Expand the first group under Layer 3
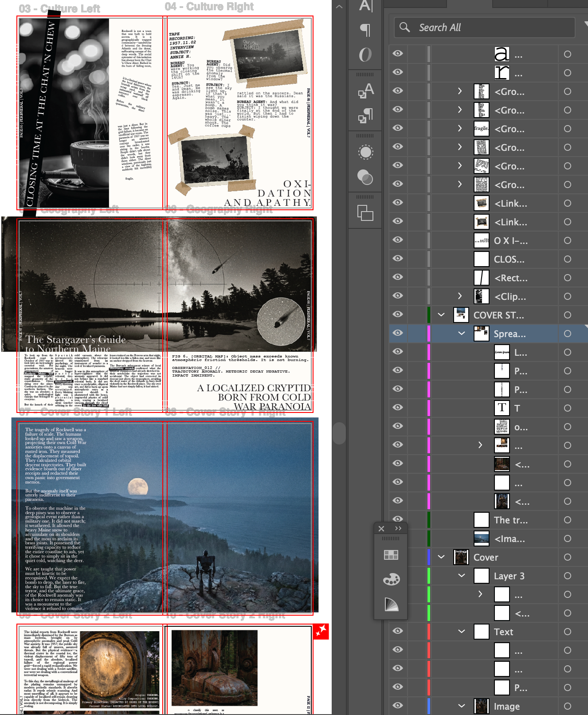Viewport: 588px width, 715px height. click(x=480, y=594)
